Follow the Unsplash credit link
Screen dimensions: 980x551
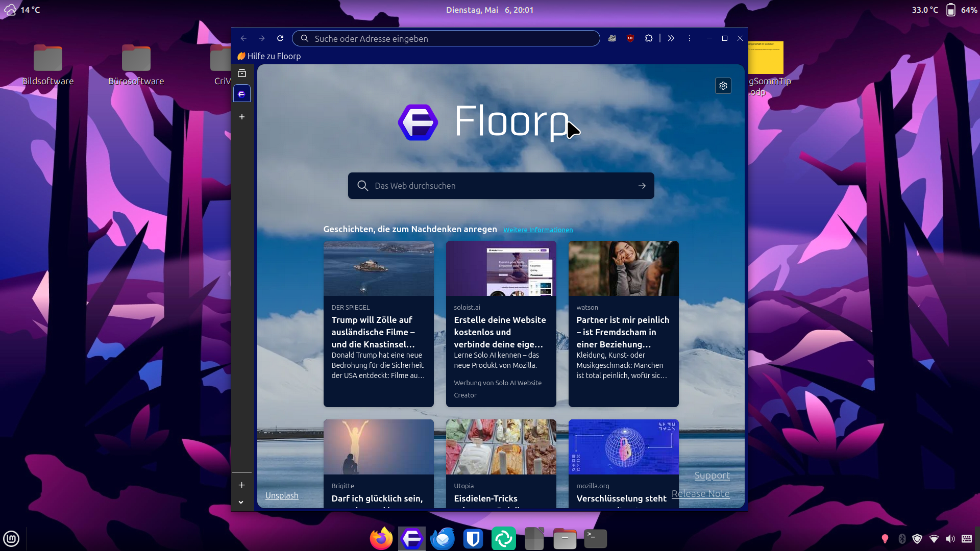coord(282,495)
